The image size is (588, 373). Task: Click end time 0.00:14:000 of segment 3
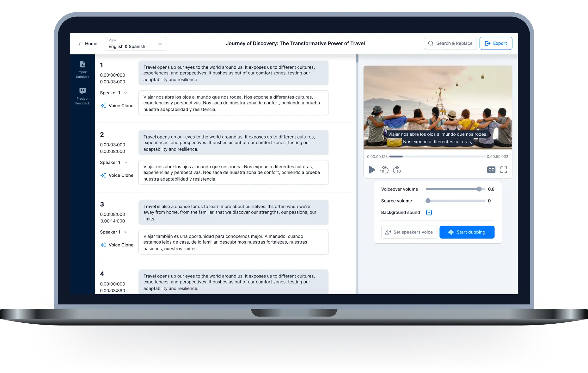click(113, 221)
